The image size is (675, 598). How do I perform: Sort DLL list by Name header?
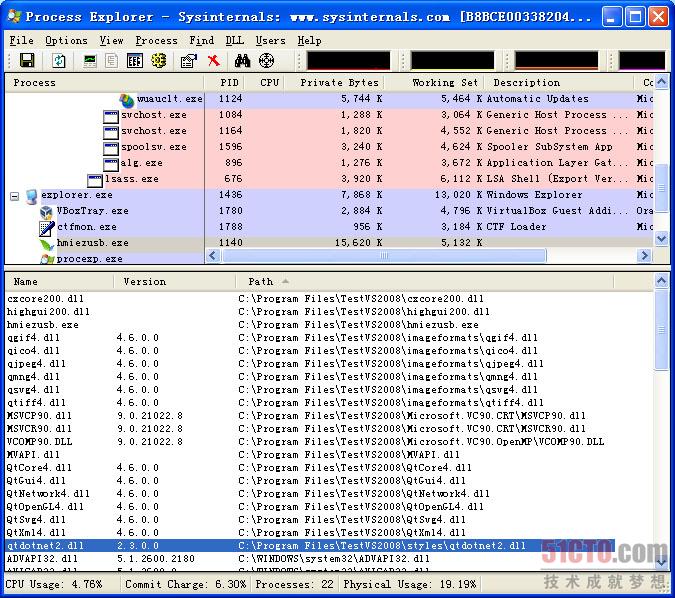(x=59, y=282)
